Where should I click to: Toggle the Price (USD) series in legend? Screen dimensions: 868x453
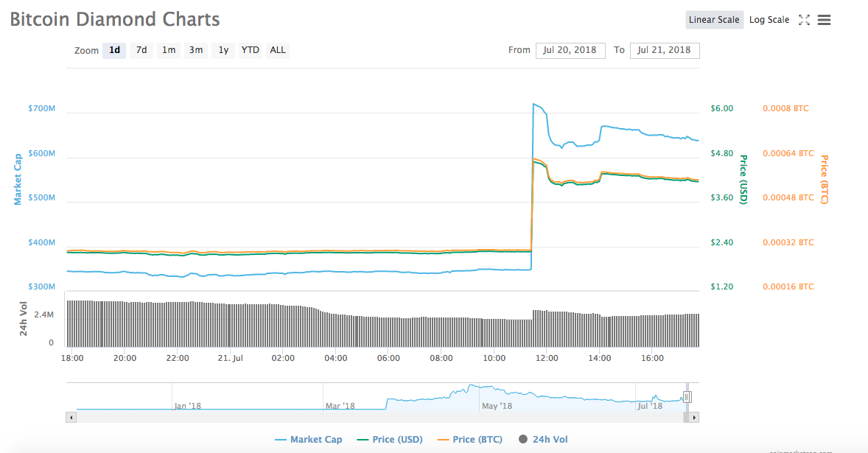point(391,440)
